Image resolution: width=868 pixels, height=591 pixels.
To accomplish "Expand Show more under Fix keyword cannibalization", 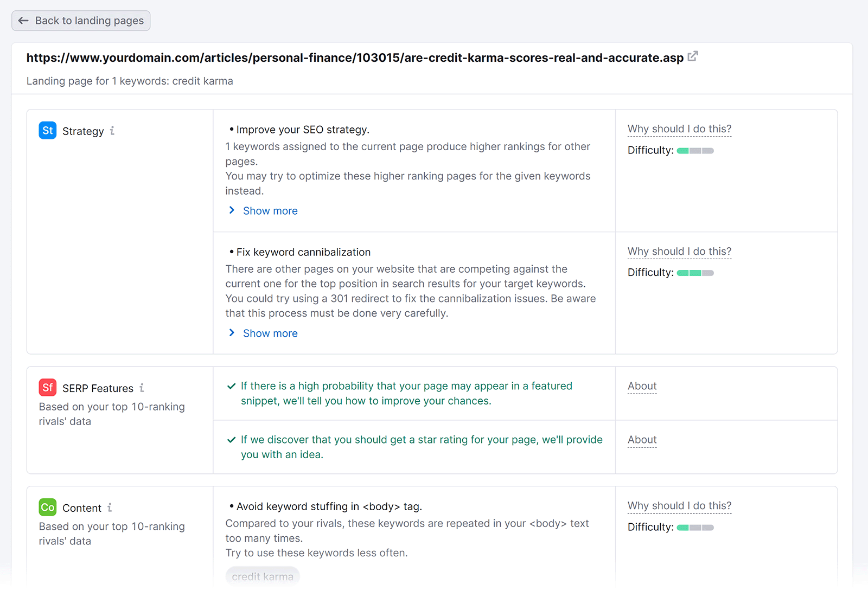I will [x=270, y=333].
